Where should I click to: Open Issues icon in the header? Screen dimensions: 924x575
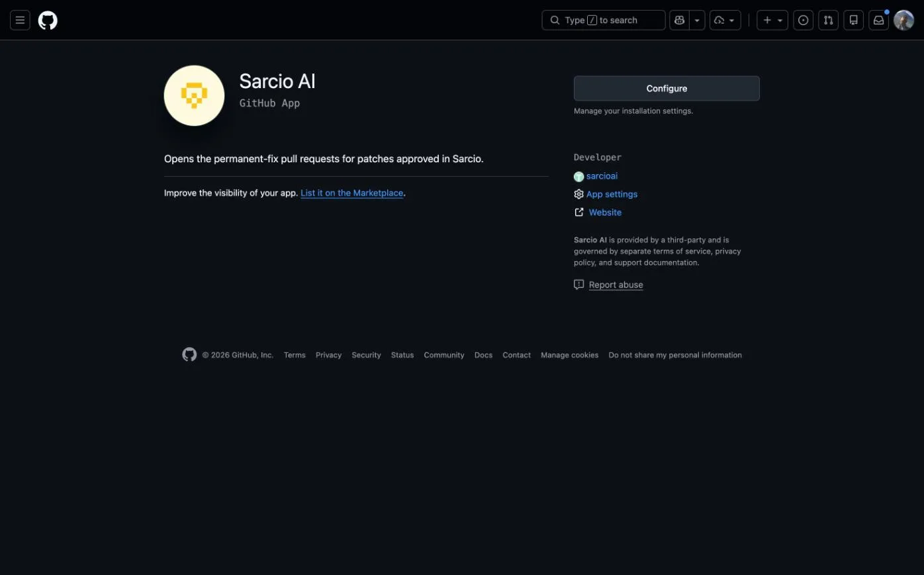(804, 20)
